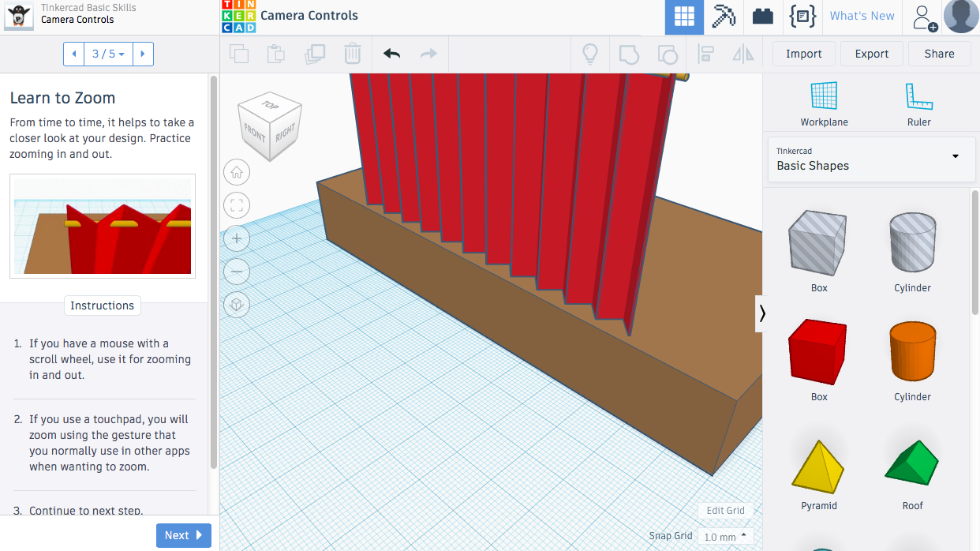Click the Codeblocks icon in the header
This screenshot has width=980, height=551.
[x=802, y=16]
